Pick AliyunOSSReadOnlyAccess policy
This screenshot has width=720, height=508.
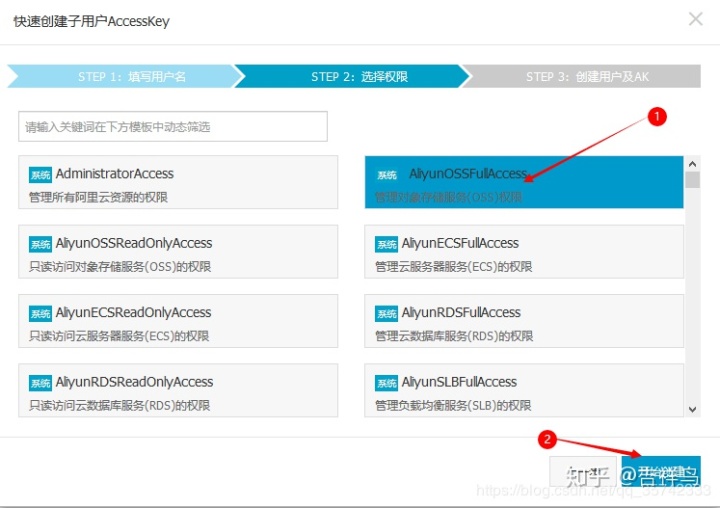(x=178, y=252)
